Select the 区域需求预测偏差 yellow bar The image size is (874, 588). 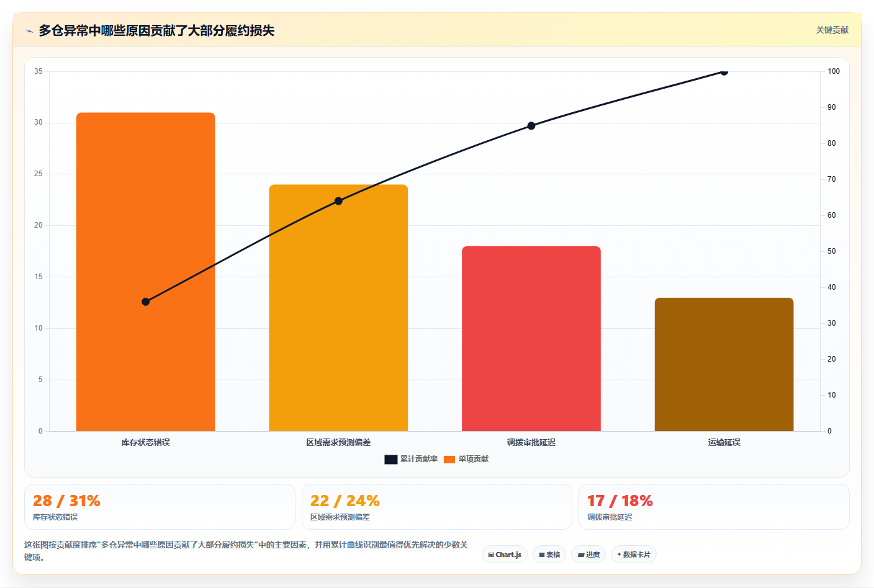point(338,308)
